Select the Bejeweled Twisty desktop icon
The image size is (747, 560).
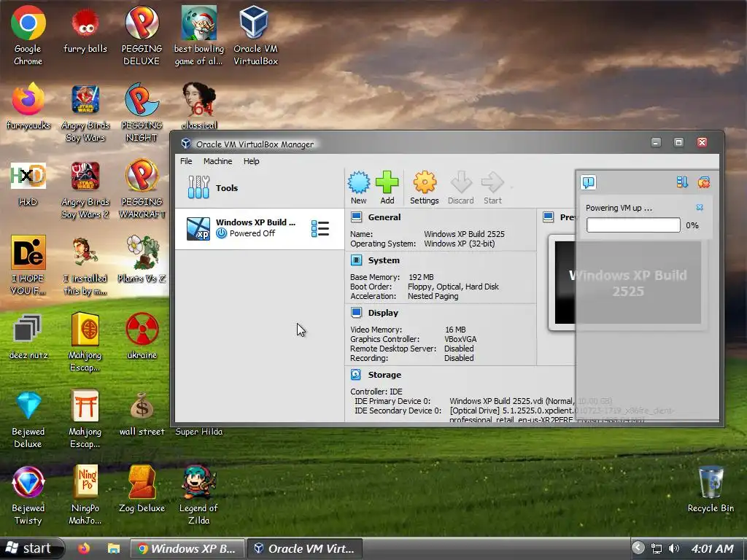point(28,496)
